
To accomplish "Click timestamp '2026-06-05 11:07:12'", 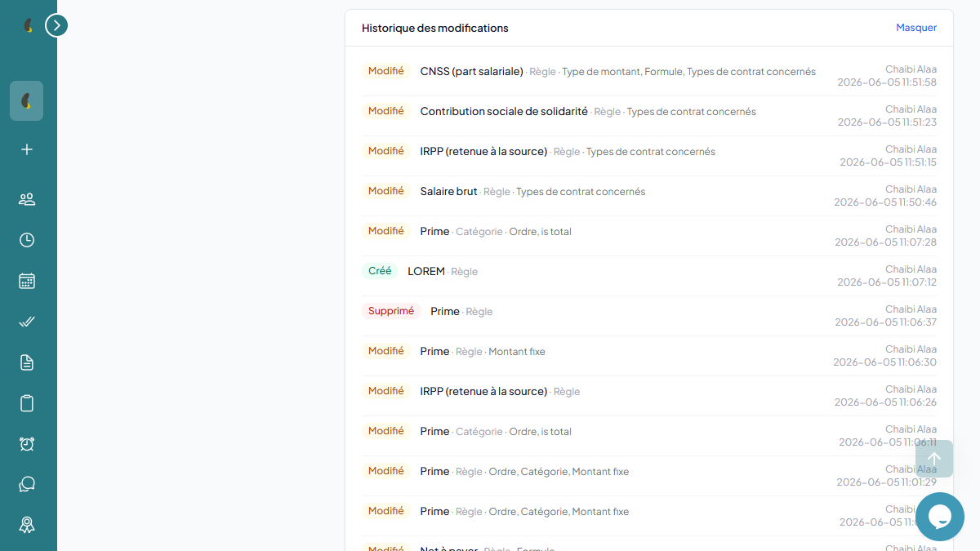I will [x=887, y=282].
